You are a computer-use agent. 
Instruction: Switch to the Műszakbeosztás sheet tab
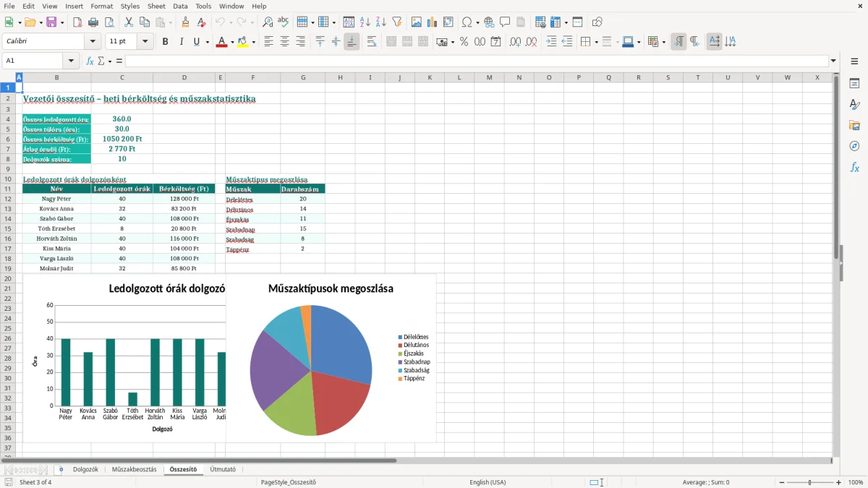click(x=134, y=469)
